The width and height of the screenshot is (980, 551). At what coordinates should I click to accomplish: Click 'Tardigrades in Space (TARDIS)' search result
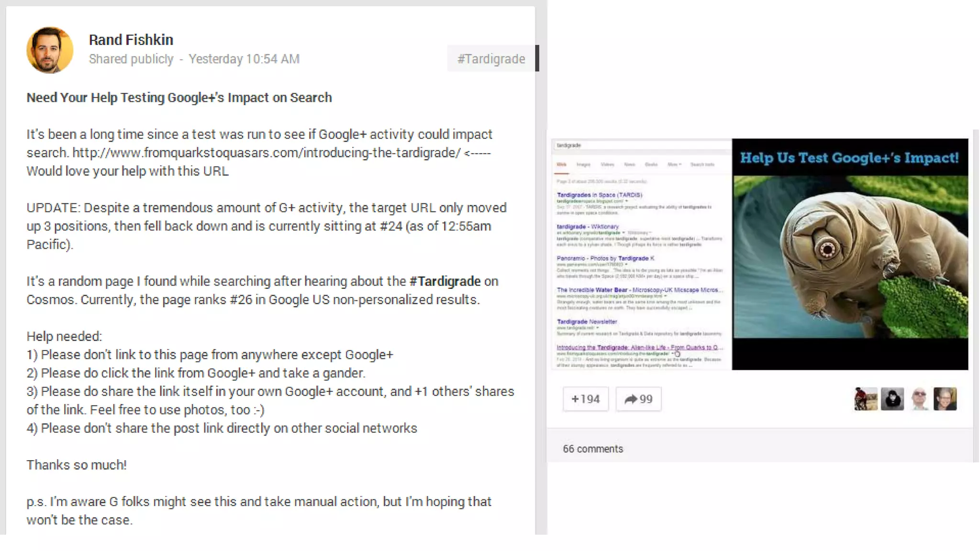click(599, 195)
